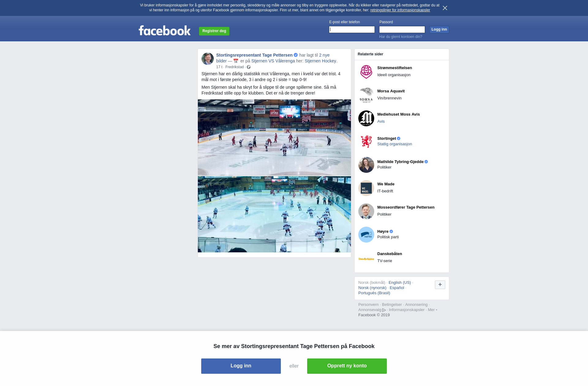Focus the Passord field

point(402,30)
